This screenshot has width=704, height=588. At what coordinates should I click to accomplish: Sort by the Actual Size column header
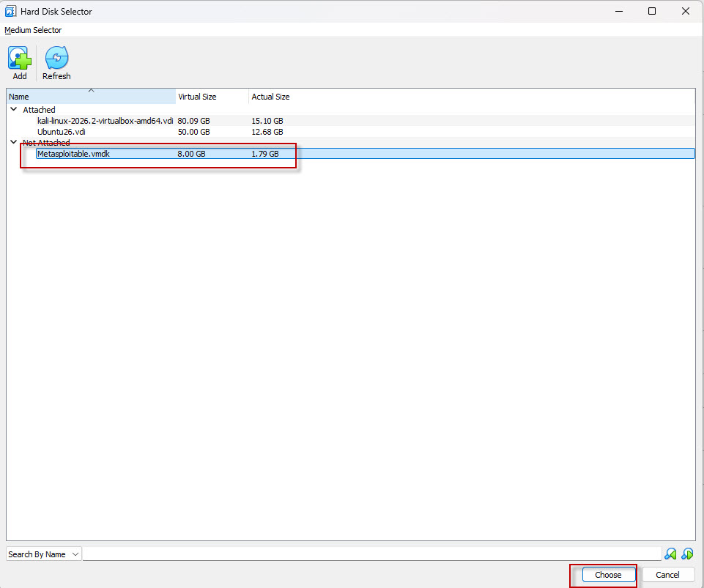point(270,97)
